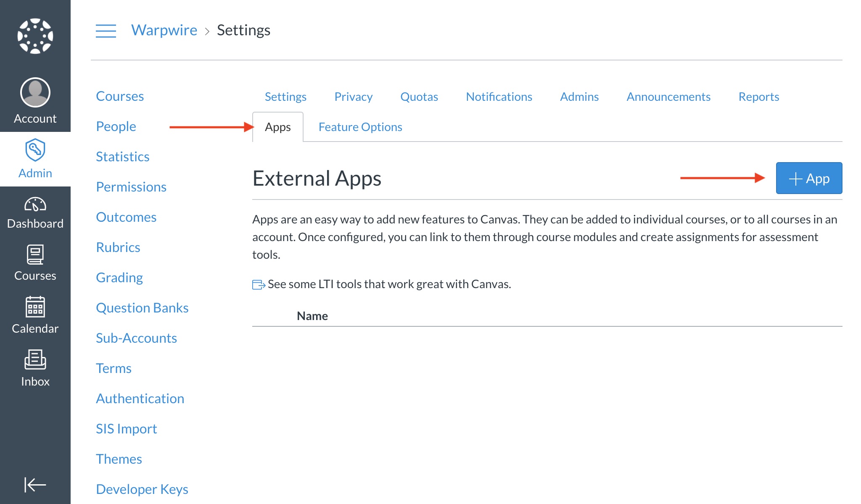This screenshot has height=504, width=861.
Task: Switch to the Notifications tab
Action: pyautogui.click(x=499, y=97)
